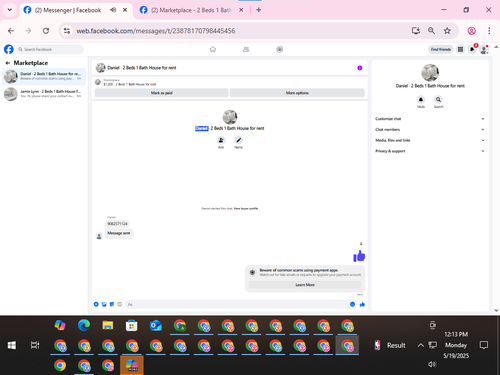Click the Mark as paid button

point(161,93)
